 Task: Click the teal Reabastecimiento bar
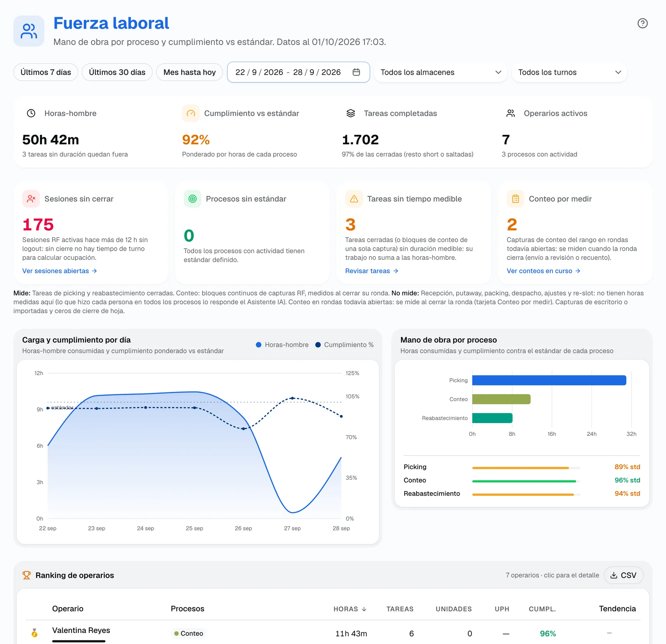pos(493,418)
